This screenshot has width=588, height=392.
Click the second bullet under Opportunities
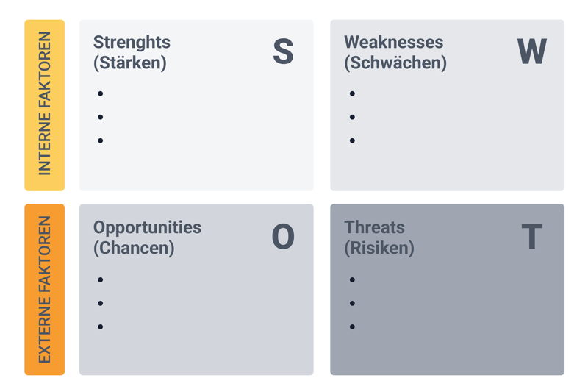101,303
